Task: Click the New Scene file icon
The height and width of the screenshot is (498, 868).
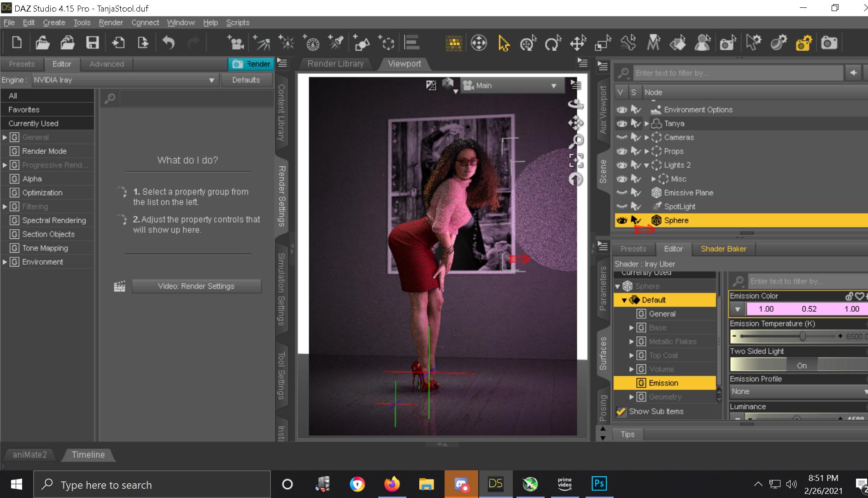Action: (x=17, y=43)
